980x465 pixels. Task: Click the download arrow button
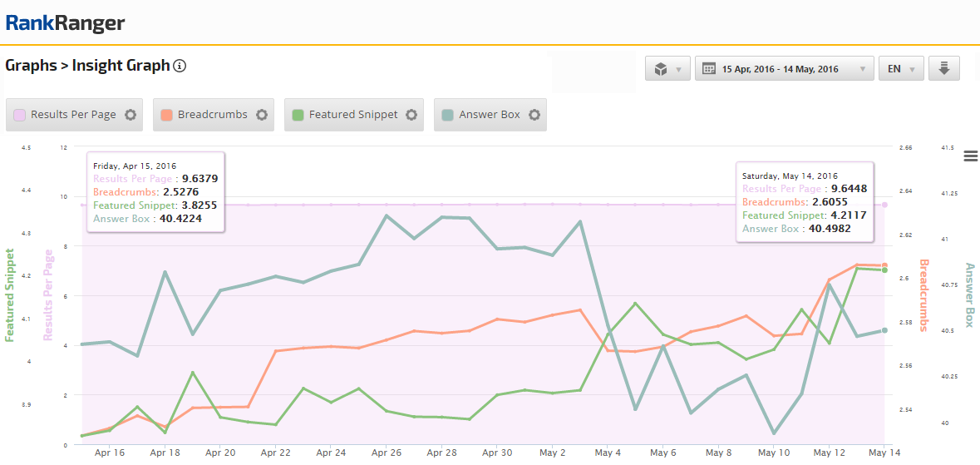coord(943,69)
